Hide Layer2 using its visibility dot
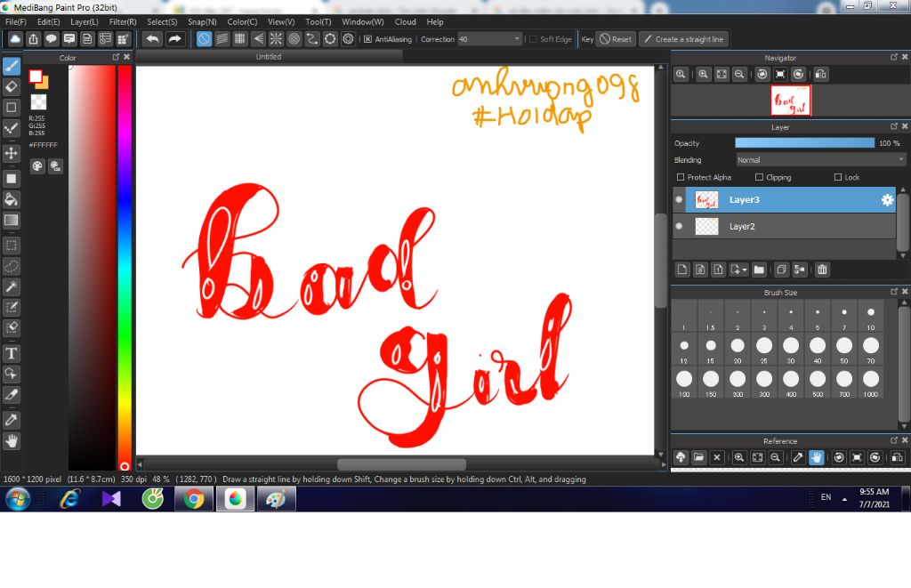The width and height of the screenshot is (911, 588). [x=679, y=226]
